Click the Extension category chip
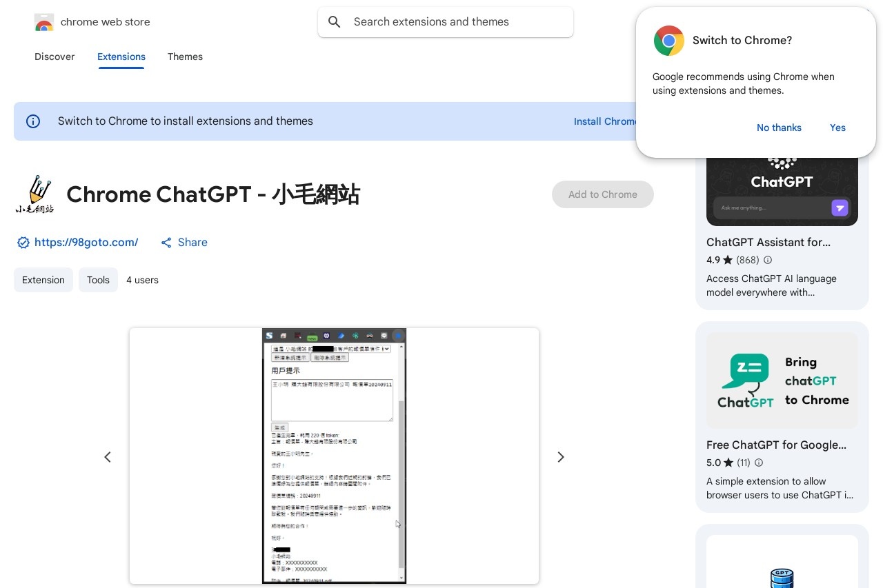 click(43, 280)
